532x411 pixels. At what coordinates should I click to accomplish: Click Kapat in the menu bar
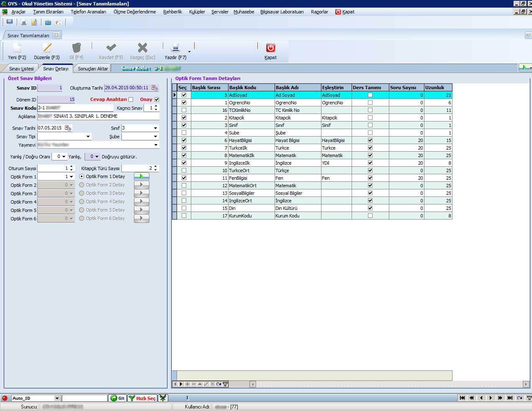point(345,12)
